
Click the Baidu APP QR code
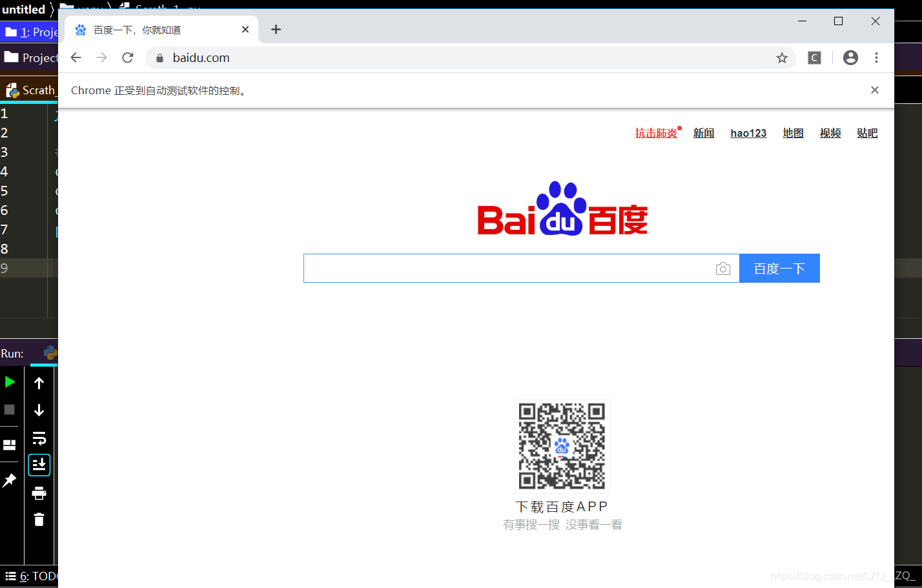click(562, 446)
